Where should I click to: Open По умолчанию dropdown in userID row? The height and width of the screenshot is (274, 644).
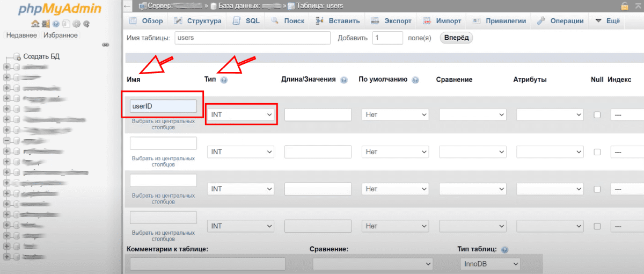(x=396, y=114)
